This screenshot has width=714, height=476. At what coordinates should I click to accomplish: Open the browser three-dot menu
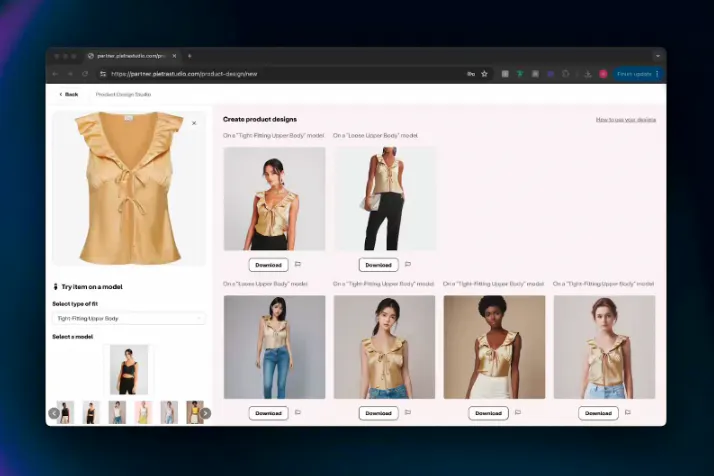pyautogui.click(x=658, y=74)
